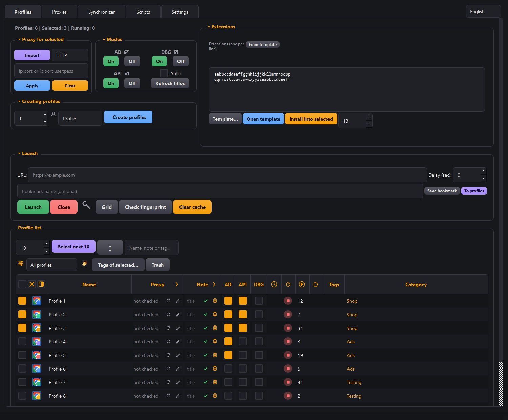Open the All profiles category dropdown

pos(52,265)
